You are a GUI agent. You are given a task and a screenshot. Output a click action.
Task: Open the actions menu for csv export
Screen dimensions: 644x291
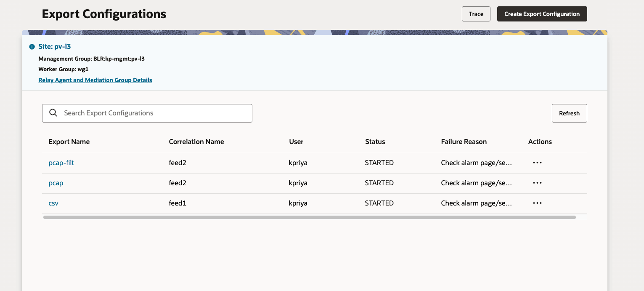pos(537,203)
